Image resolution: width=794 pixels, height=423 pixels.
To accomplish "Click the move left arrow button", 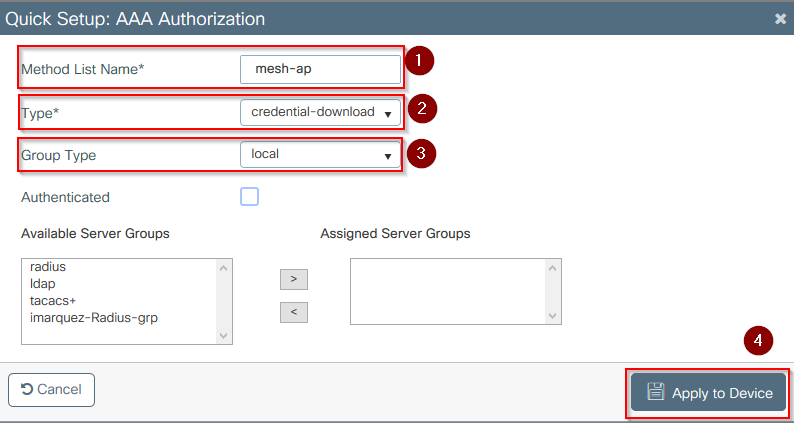I will pos(293,313).
